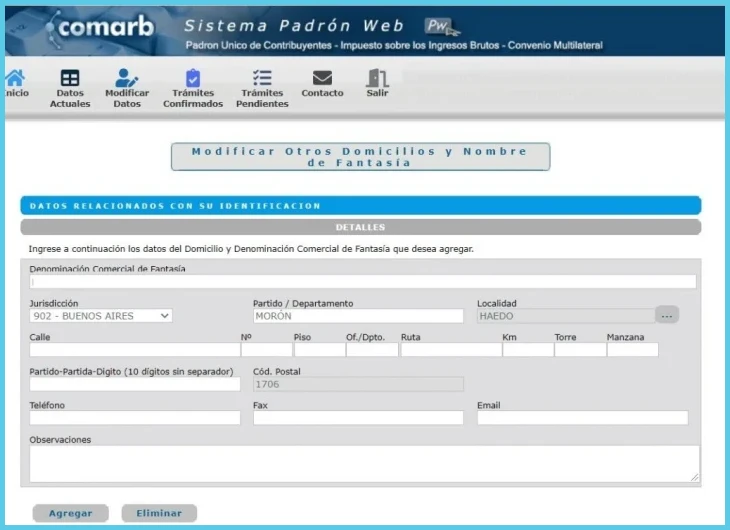Go to Inicio home icon

(15, 78)
